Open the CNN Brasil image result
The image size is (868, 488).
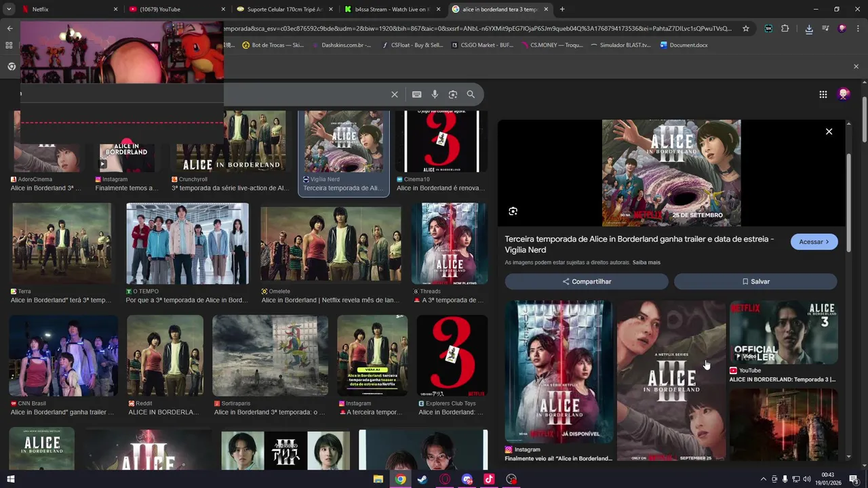click(x=63, y=356)
